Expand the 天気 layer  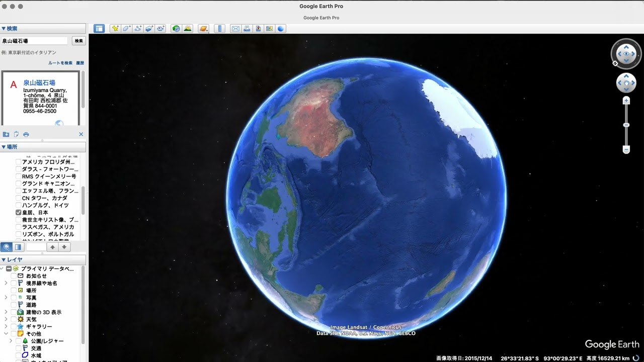click(6, 319)
